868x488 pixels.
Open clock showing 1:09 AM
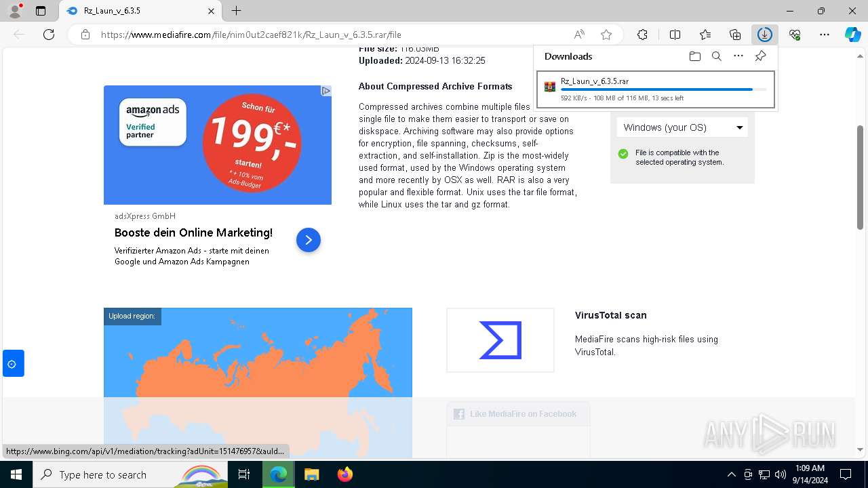click(x=810, y=474)
